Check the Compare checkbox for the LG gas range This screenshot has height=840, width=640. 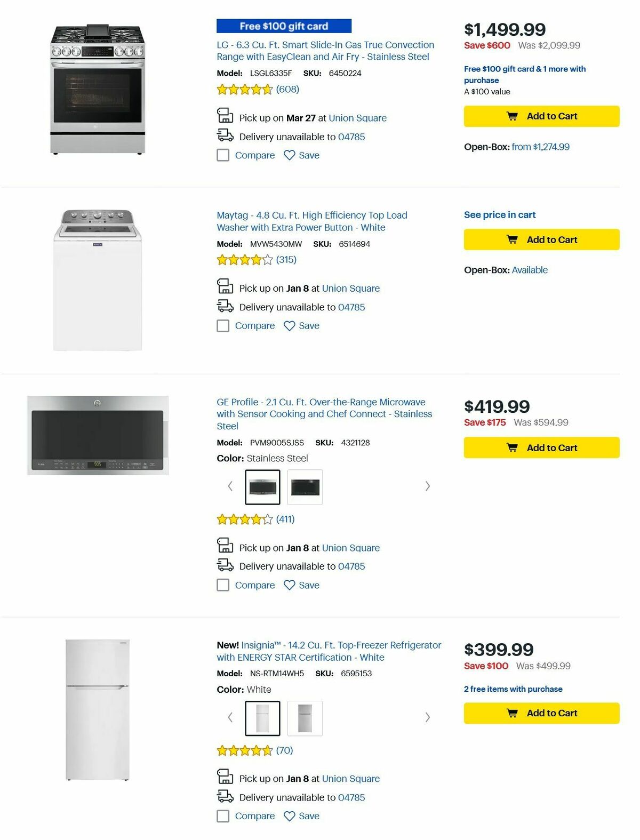click(223, 155)
